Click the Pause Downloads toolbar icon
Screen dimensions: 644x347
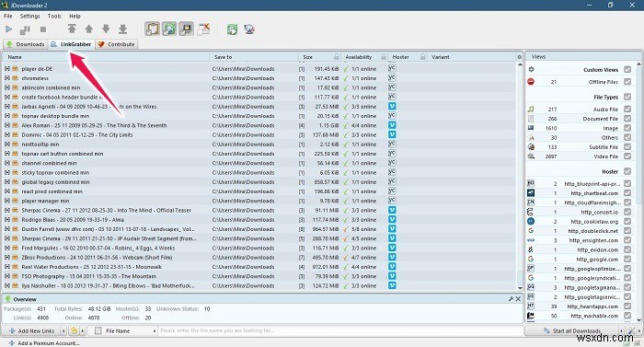click(25, 29)
